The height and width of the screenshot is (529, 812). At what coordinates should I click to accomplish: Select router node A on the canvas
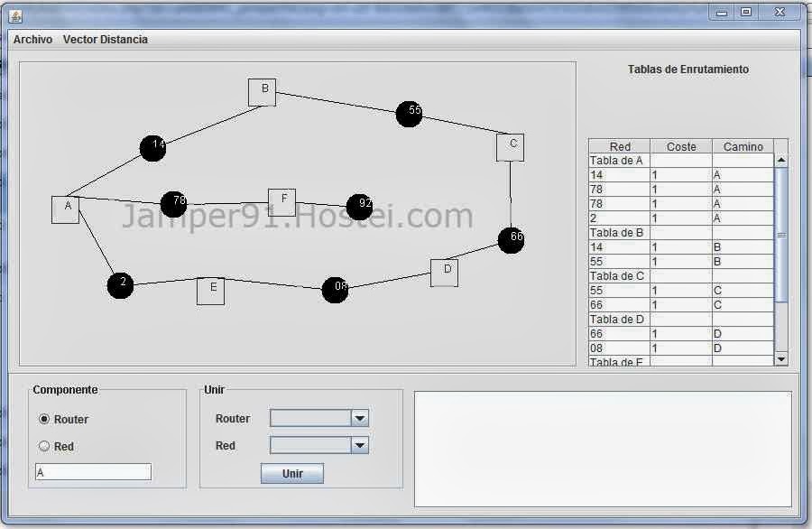(x=66, y=208)
